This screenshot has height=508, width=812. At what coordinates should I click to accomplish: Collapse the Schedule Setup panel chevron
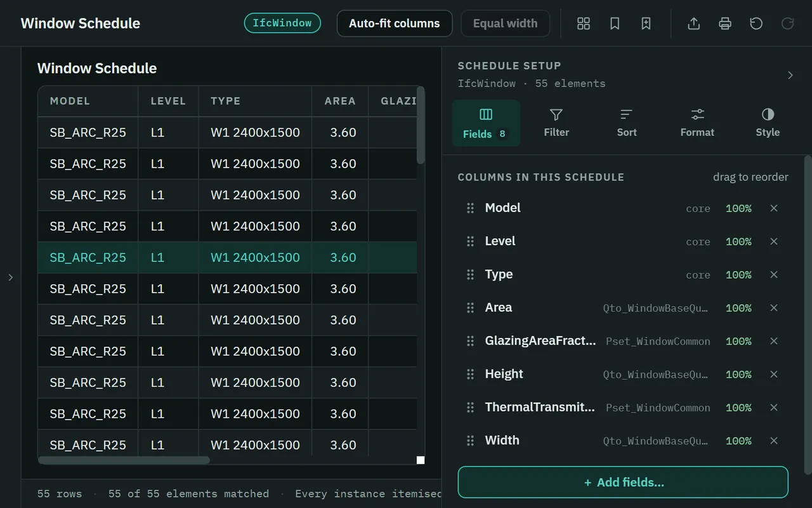(790, 75)
